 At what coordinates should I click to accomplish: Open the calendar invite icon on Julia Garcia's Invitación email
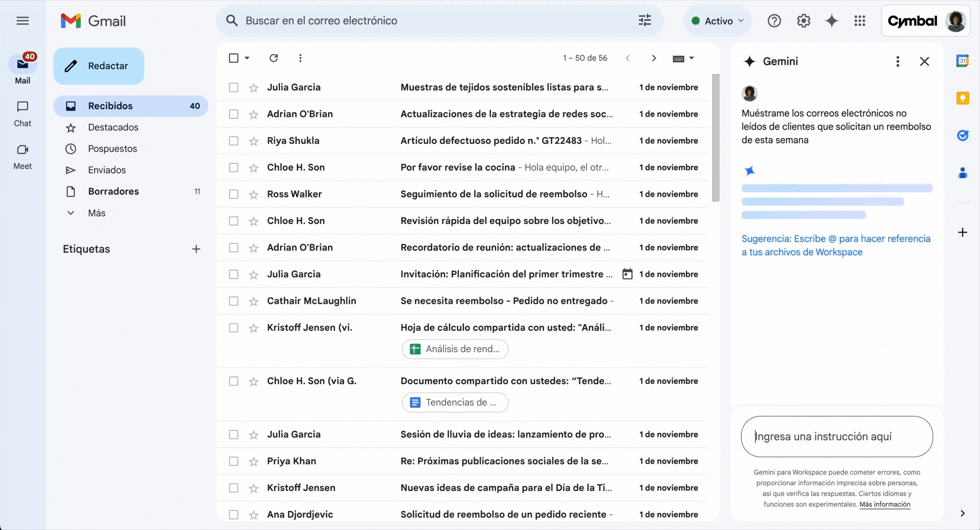[627, 274]
